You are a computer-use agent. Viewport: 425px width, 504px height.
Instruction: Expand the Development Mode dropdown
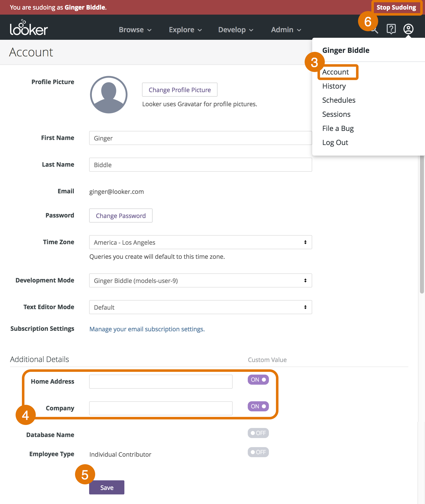click(x=200, y=280)
